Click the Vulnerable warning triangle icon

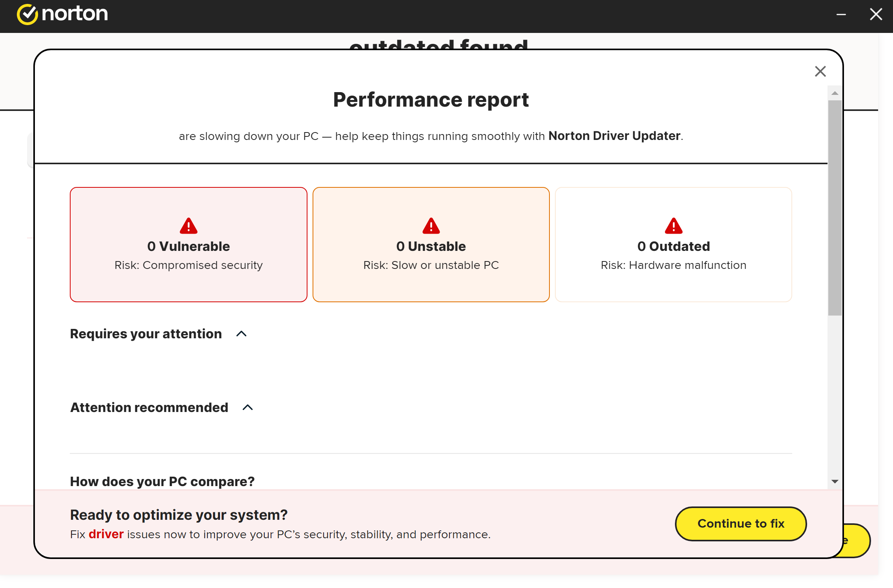click(189, 226)
